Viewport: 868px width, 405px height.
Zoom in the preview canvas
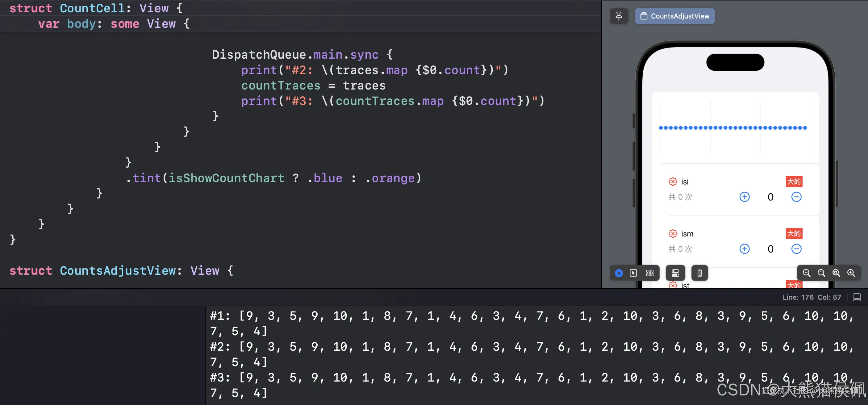tap(851, 273)
